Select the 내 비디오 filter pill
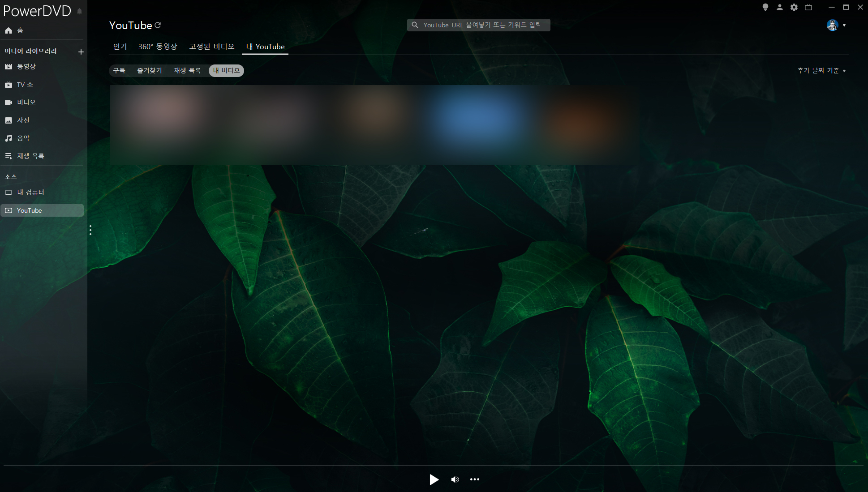The width and height of the screenshot is (868, 492). click(x=226, y=71)
